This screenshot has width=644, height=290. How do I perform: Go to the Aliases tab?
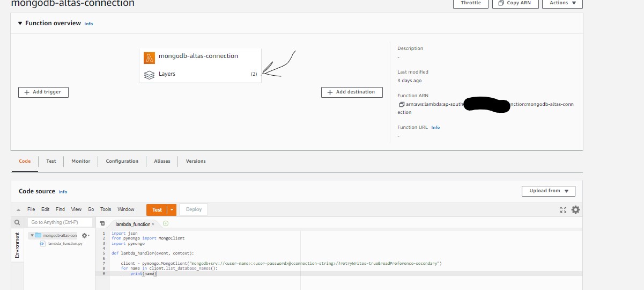click(162, 161)
